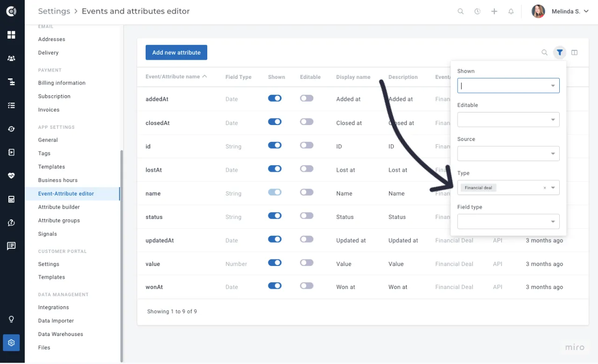
Task: Open the notifications bell
Action: [511, 11]
